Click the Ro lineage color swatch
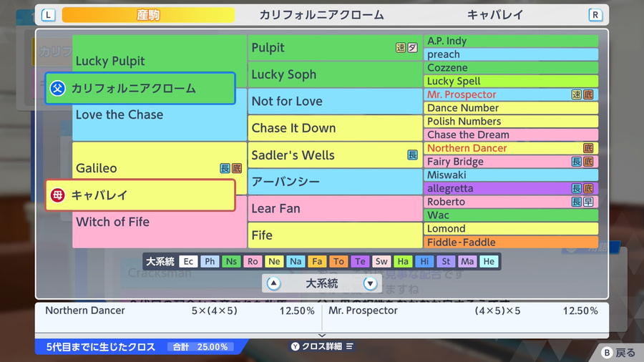The height and width of the screenshot is (362, 644). (x=253, y=261)
